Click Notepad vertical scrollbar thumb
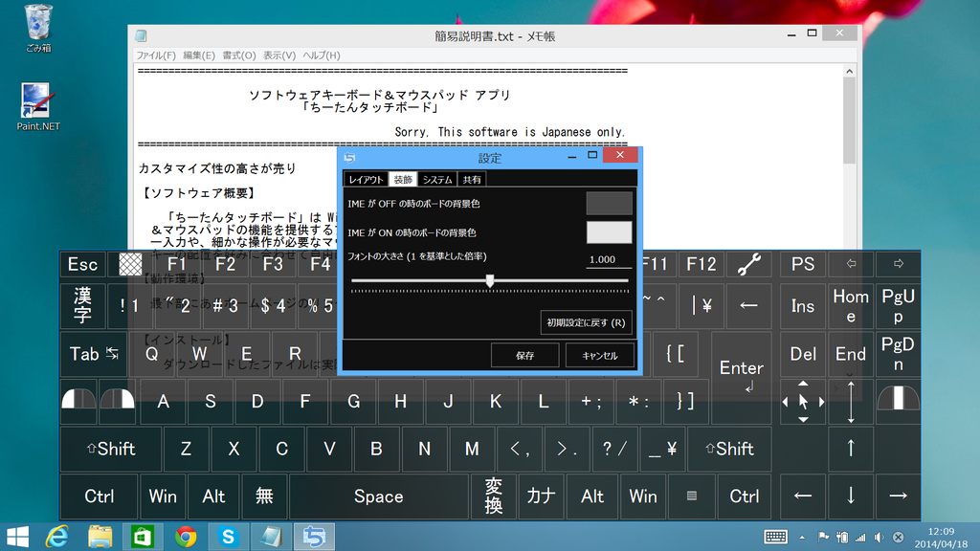This screenshot has width=980, height=551. pyautogui.click(x=849, y=121)
